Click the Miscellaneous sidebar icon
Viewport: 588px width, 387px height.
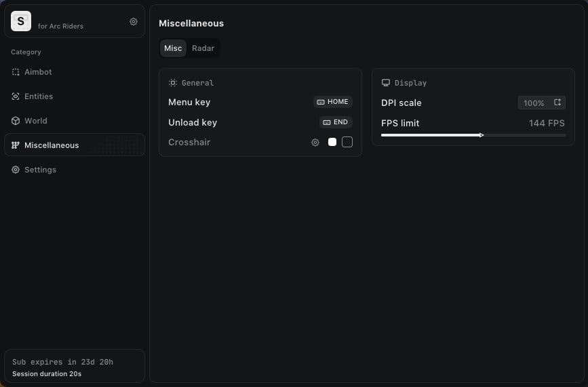tap(16, 145)
